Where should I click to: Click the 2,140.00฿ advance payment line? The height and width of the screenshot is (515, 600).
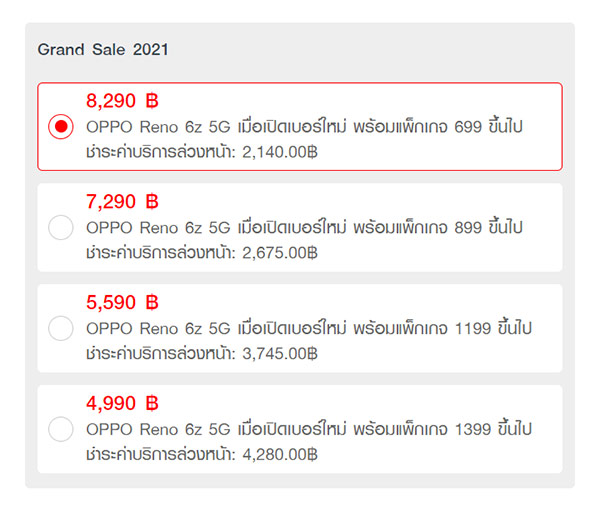pyautogui.click(x=202, y=153)
